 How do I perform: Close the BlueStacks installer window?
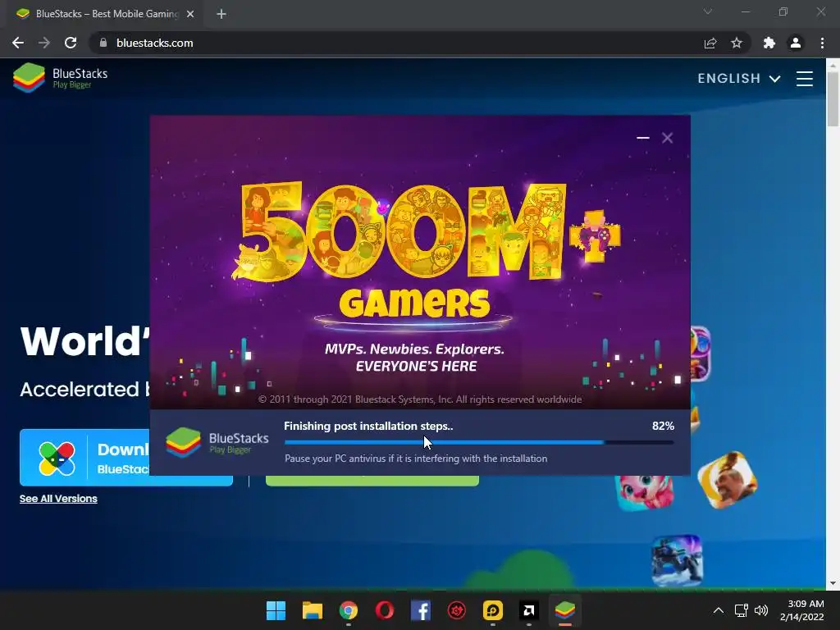tap(668, 138)
